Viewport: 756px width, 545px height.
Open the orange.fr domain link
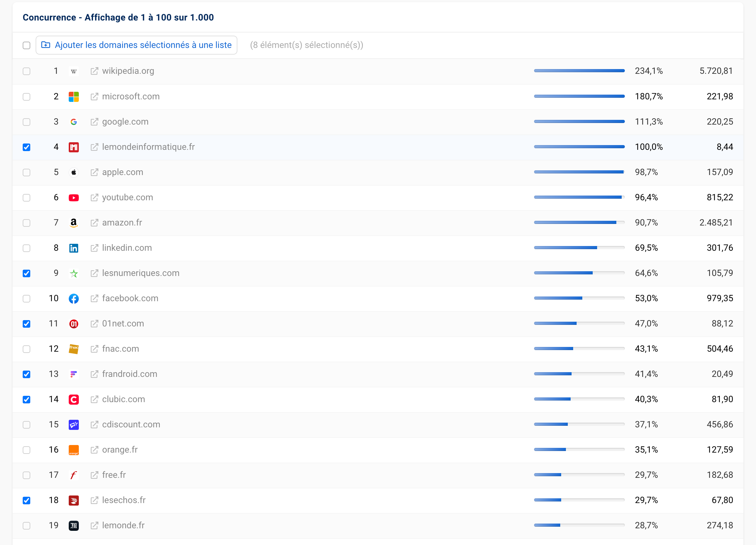(x=120, y=450)
